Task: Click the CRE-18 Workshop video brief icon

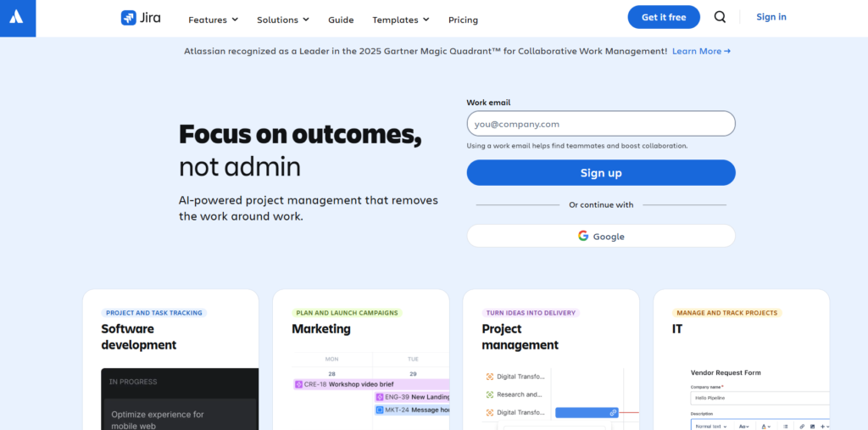Action: pyautogui.click(x=298, y=384)
